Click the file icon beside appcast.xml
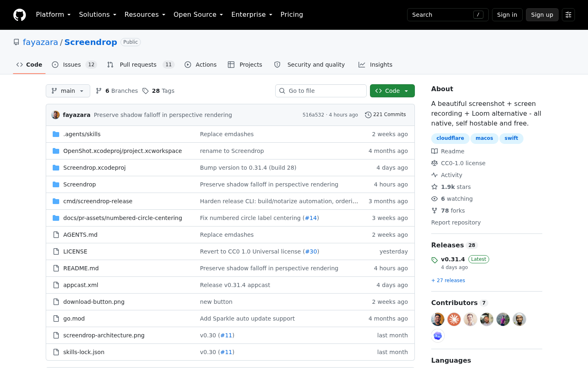This screenshot has width=588, height=368. click(x=56, y=285)
